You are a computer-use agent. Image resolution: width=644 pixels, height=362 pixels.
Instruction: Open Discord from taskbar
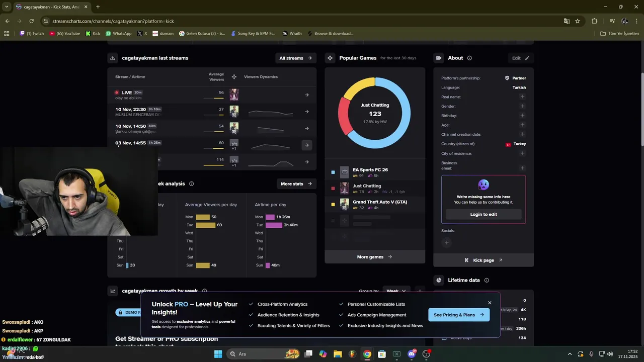[x=412, y=354]
